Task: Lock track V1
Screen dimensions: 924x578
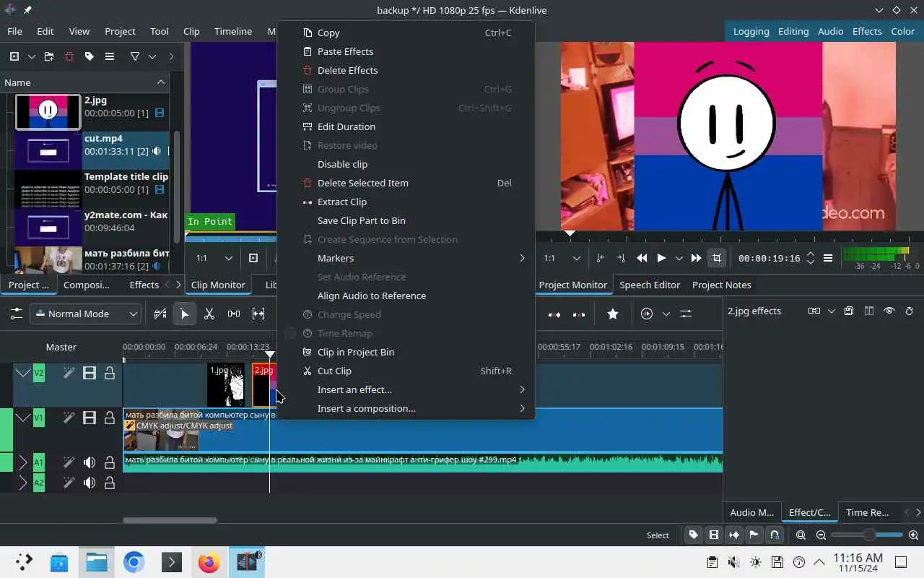Action: tap(110, 418)
